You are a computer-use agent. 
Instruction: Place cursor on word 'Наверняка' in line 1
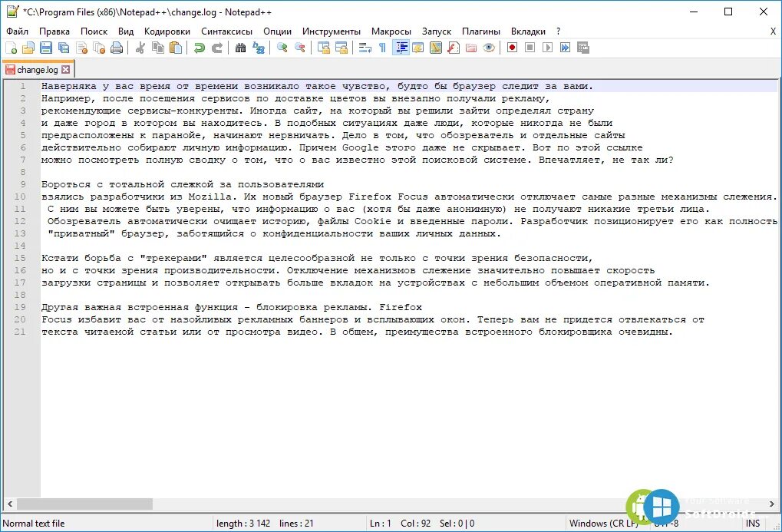click(68, 86)
